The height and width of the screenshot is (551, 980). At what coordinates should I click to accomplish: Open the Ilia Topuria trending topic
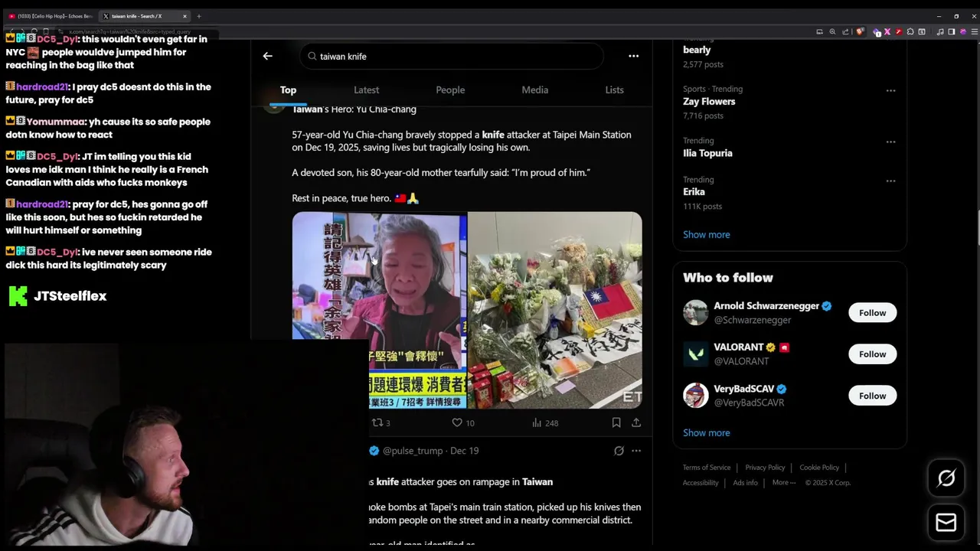tap(707, 153)
